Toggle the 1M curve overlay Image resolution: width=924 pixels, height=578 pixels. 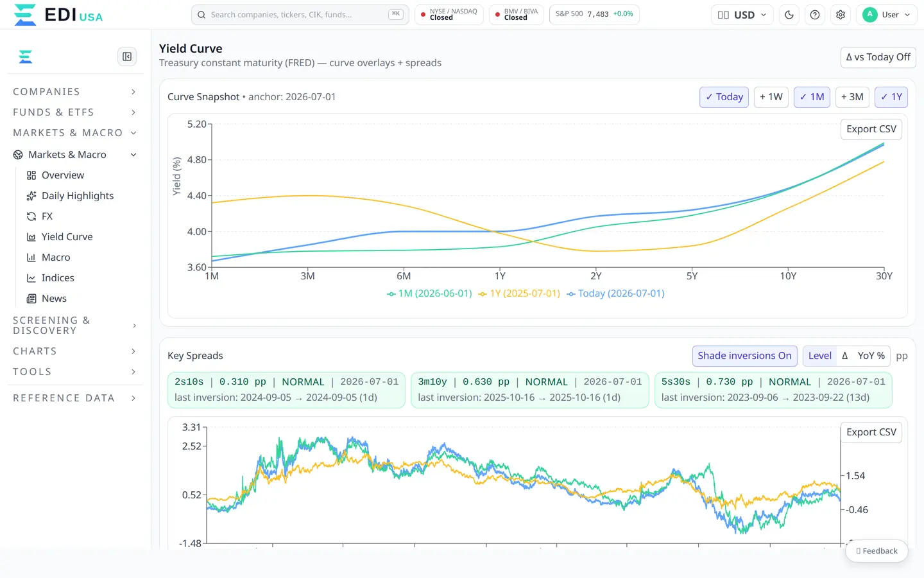[812, 97]
